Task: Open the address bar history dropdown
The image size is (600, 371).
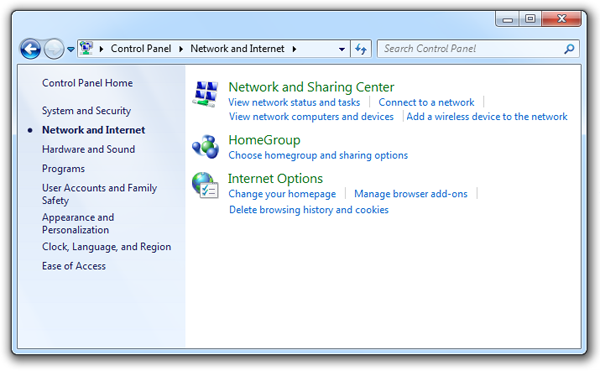Action: pos(342,49)
